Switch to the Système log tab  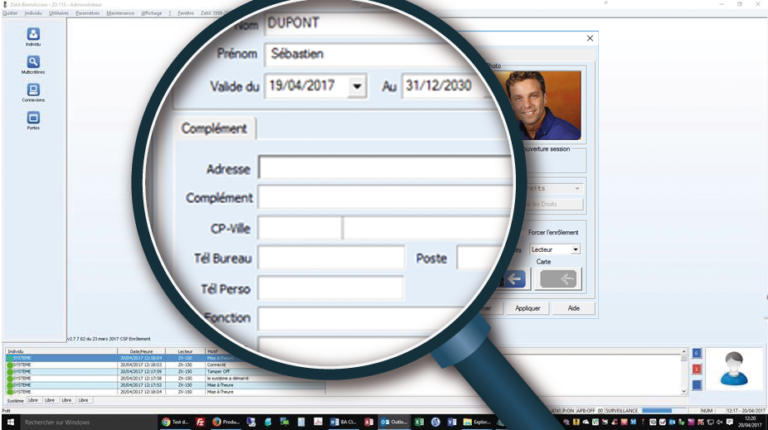tap(15, 401)
